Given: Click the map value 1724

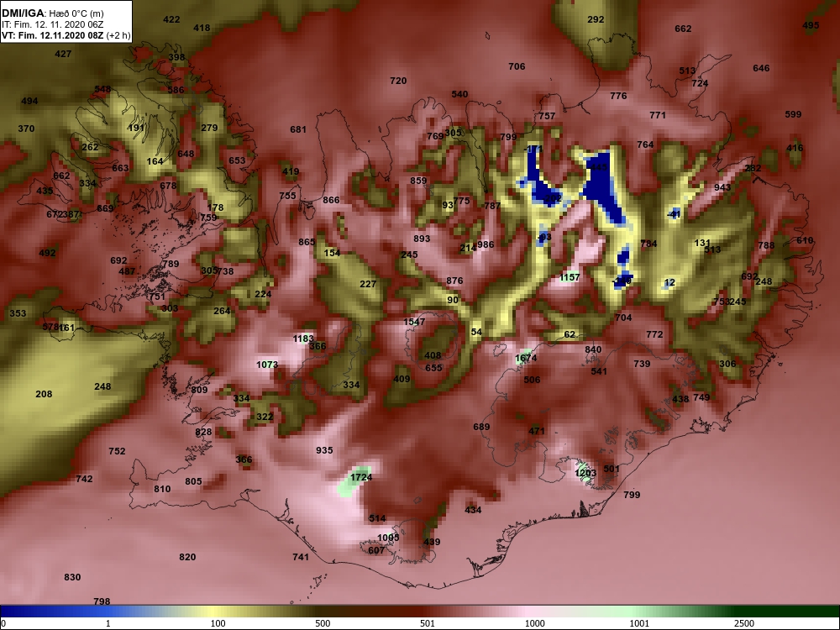Looking at the screenshot, I should 361,477.
